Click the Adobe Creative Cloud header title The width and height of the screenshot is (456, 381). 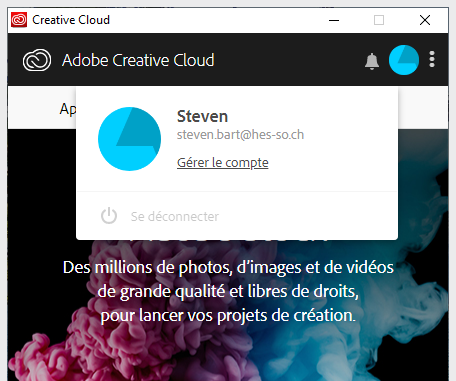tap(138, 60)
